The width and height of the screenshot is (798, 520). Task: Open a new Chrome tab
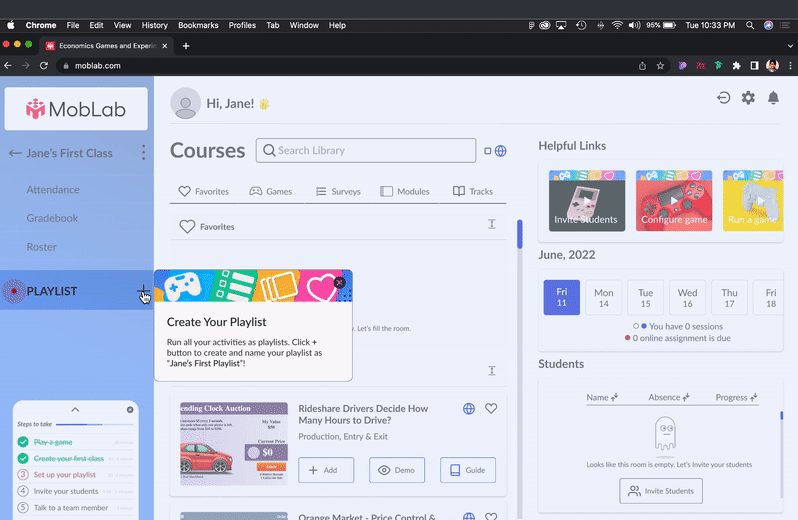pyautogui.click(x=186, y=46)
